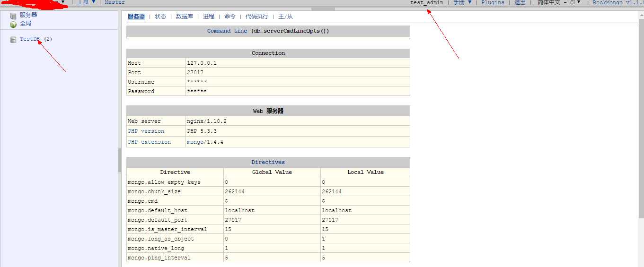Click the Master link in top bar
Viewport: 644px width, 267px height.
click(115, 2)
